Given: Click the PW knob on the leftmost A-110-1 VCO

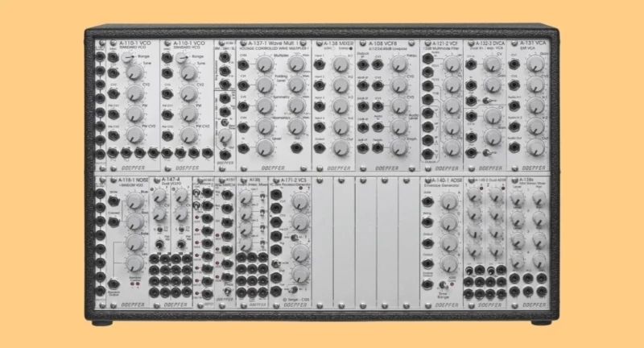Looking at the screenshot, I should (x=134, y=114).
